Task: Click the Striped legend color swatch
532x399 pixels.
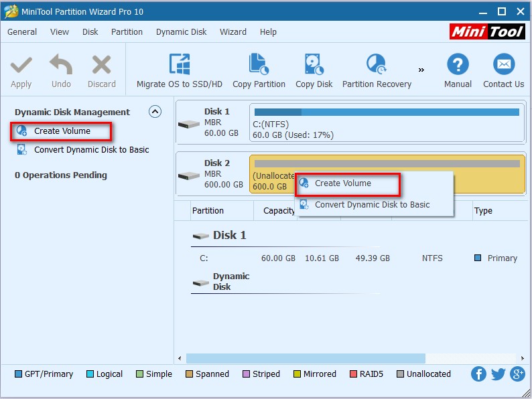Action: pyautogui.click(x=246, y=374)
